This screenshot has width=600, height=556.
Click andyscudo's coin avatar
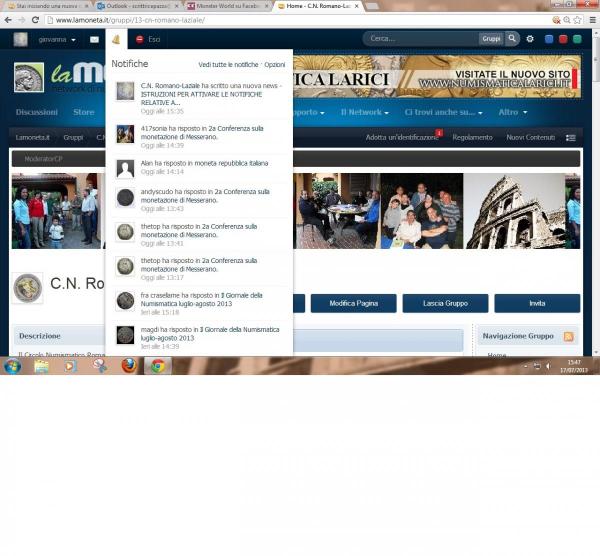tap(126, 197)
